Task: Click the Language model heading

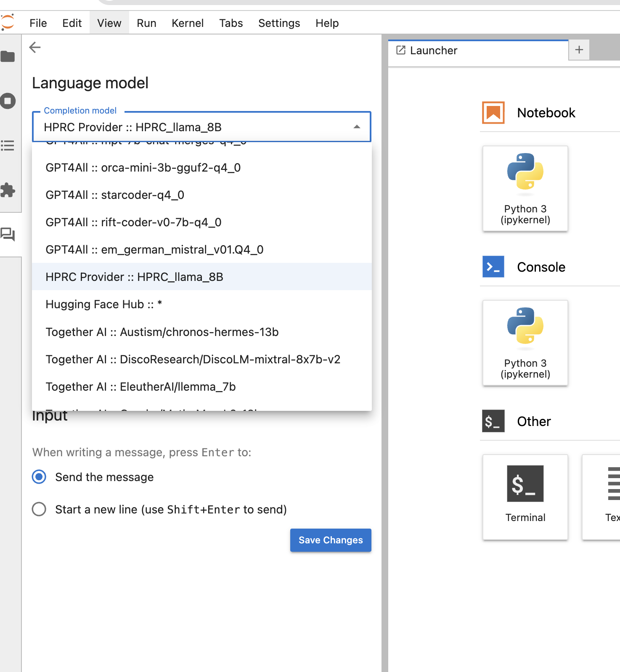Action: coord(90,83)
